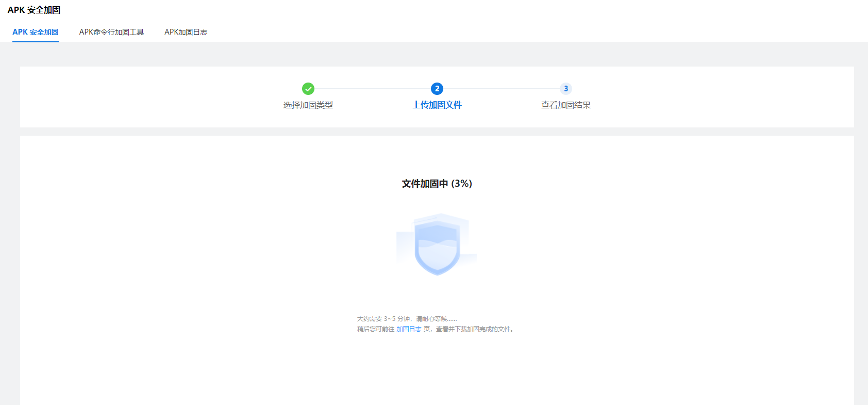Click the blue underline beneath the active tab

(36, 41)
